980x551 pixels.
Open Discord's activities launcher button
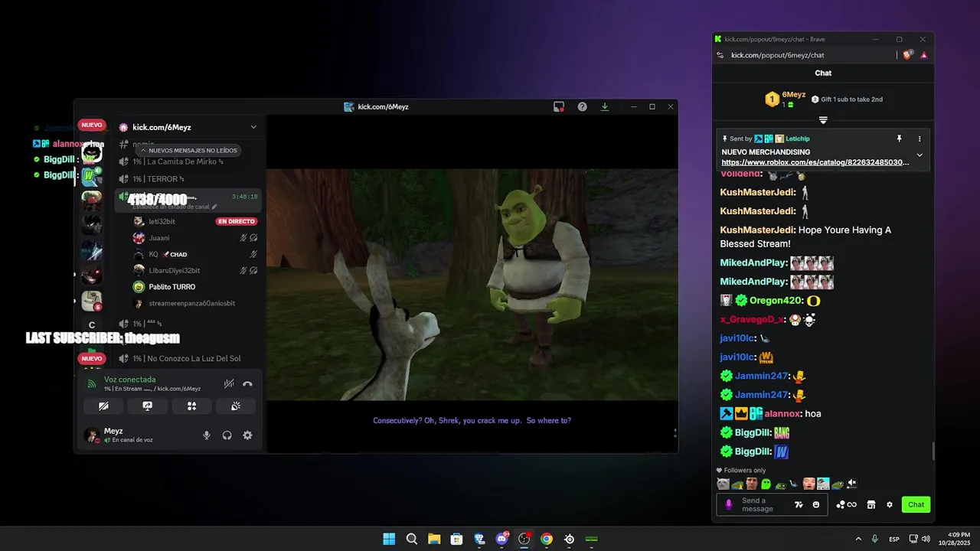click(192, 406)
